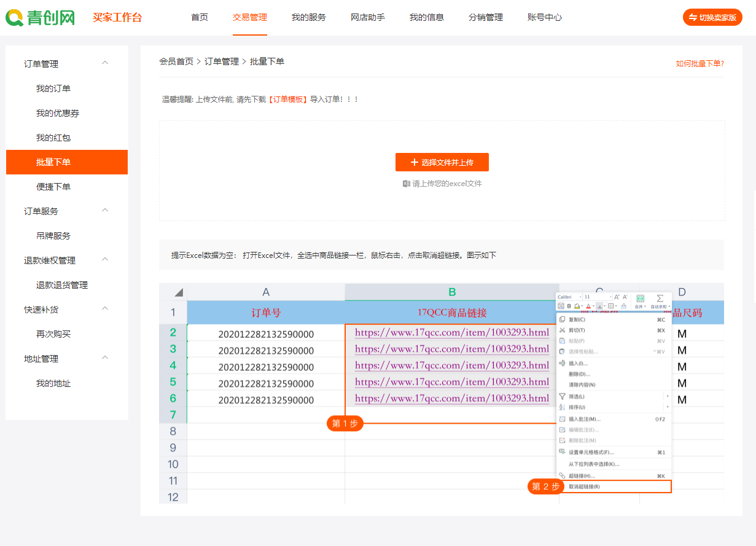Open 我的订单 in the sidebar
This screenshot has height=546, width=756.
click(53, 88)
